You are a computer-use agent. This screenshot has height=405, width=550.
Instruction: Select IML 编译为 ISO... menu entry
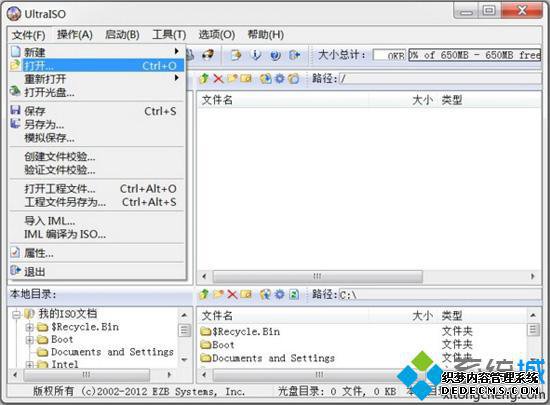(x=96, y=234)
